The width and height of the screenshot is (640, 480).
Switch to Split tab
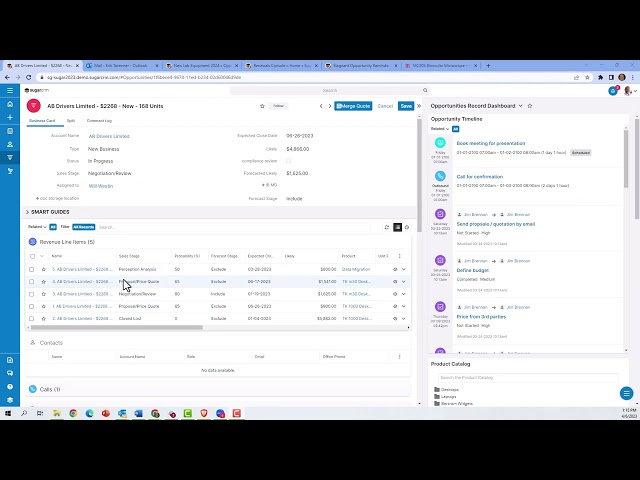[71, 121]
